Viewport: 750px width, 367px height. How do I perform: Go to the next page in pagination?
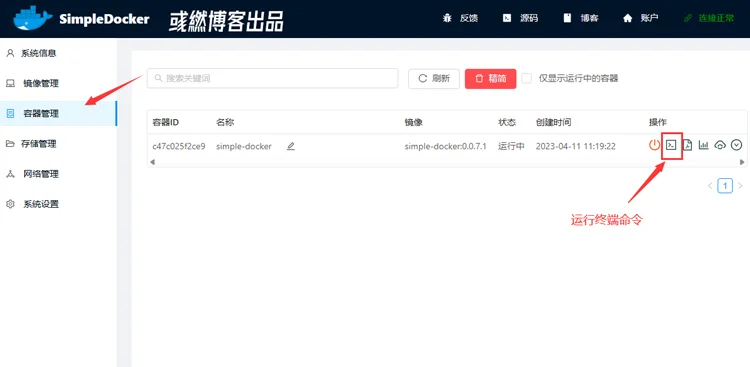coord(740,186)
